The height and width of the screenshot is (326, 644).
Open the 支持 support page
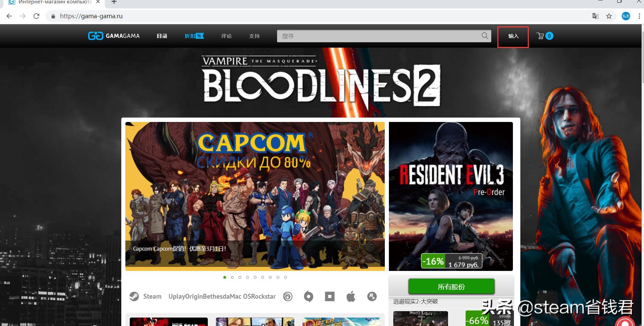(x=254, y=36)
